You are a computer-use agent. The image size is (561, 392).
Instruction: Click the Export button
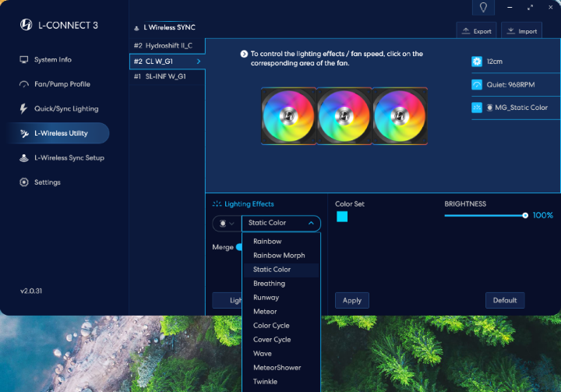point(476,31)
